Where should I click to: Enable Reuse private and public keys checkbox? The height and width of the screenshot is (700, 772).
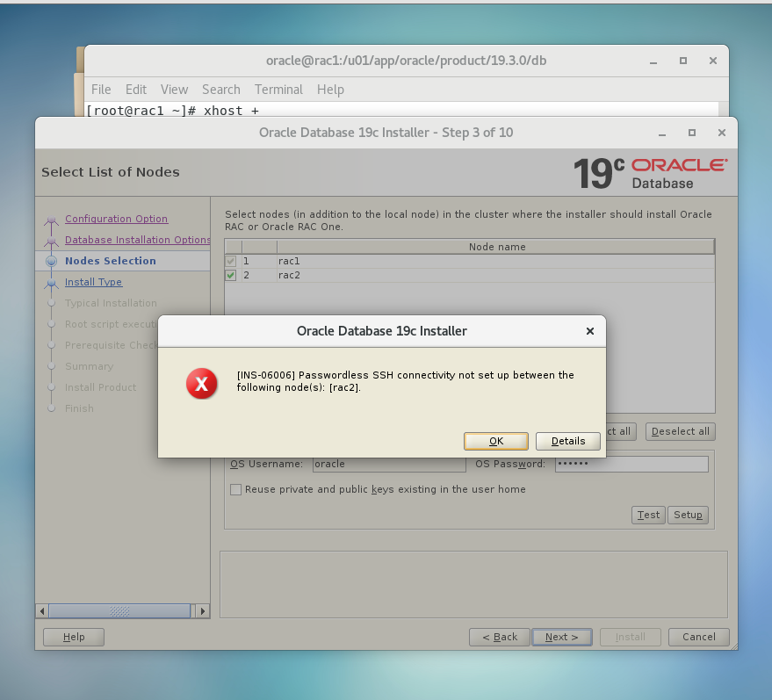236,489
